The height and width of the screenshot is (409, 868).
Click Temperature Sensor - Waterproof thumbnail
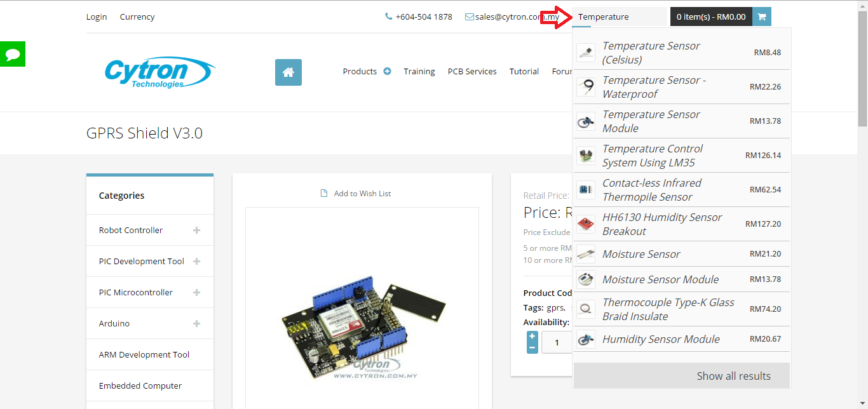[x=586, y=87]
